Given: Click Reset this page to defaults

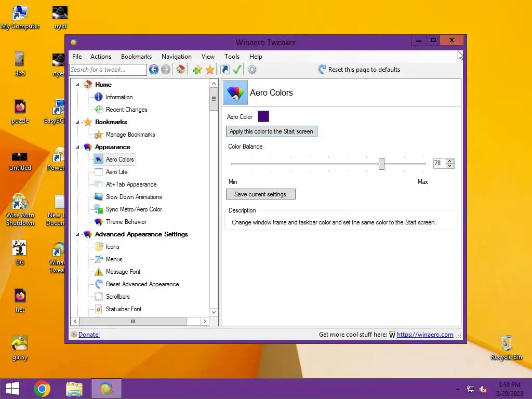Looking at the screenshot, I should (360, 70).
